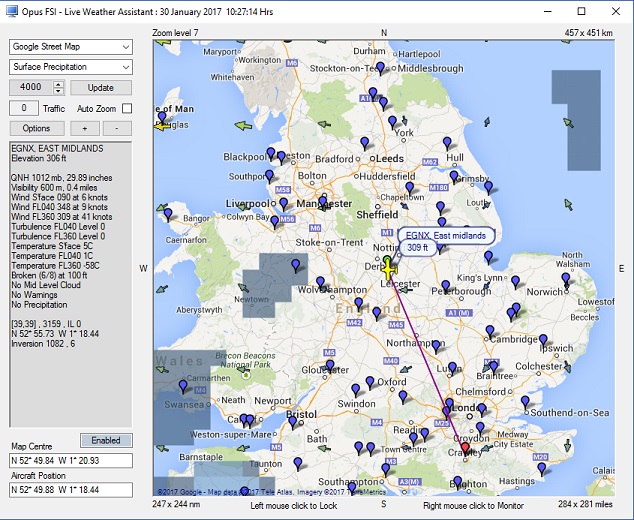Toggle the Auto Zoom checkbox
The image size is (634, 520).
click(x=127, y=108)
